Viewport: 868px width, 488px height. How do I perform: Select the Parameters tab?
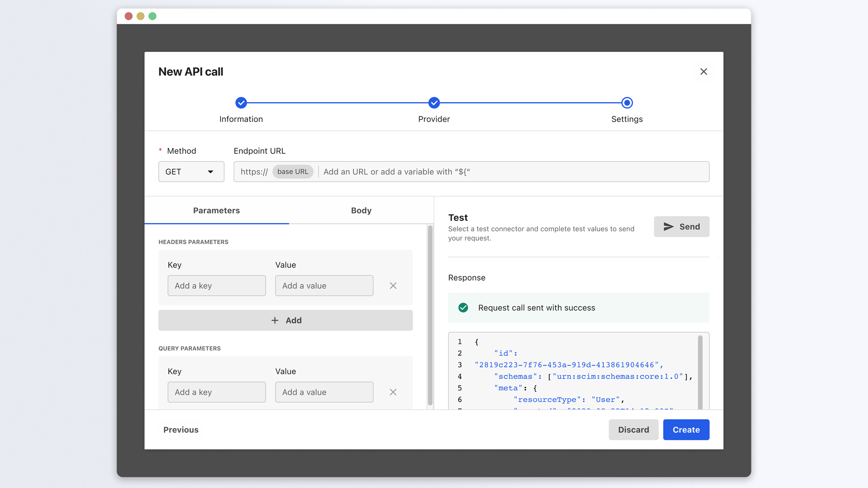(216, 210)
